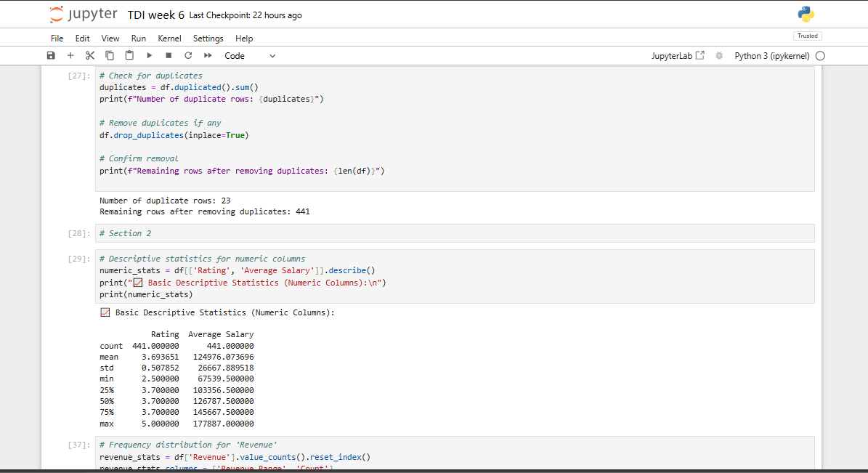
Task: Restart kernel and run all cells
Action: (208, 55)
